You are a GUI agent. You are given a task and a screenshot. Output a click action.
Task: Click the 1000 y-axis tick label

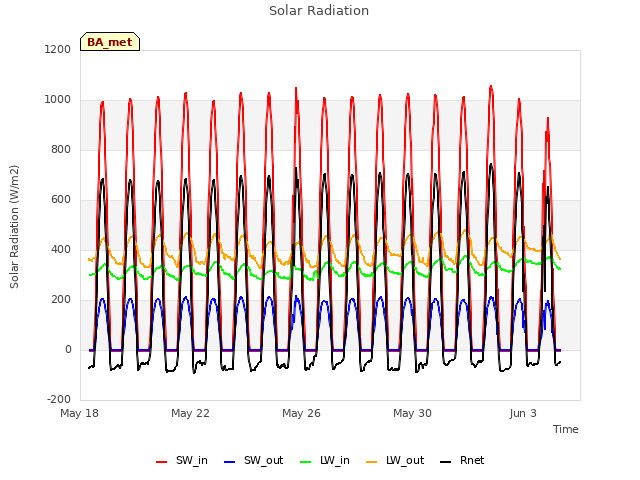[x=58, y=100]
